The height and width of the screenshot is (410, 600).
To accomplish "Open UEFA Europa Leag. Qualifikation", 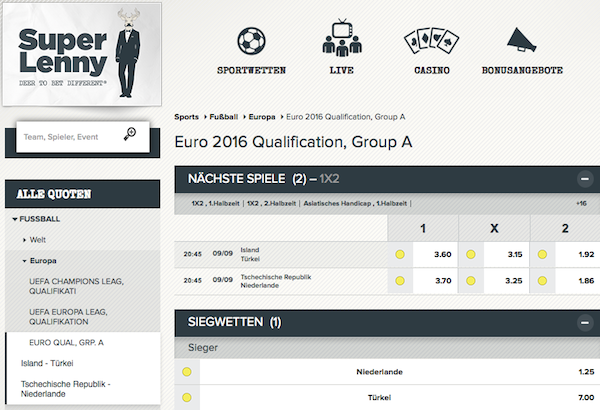I will (68, 317).
